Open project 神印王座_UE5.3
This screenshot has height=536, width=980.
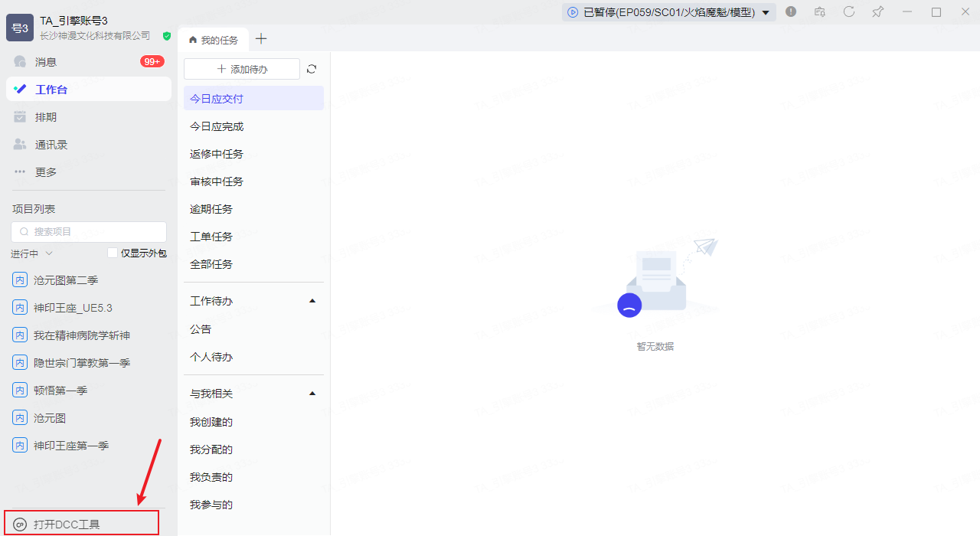(x=73, y=308)
